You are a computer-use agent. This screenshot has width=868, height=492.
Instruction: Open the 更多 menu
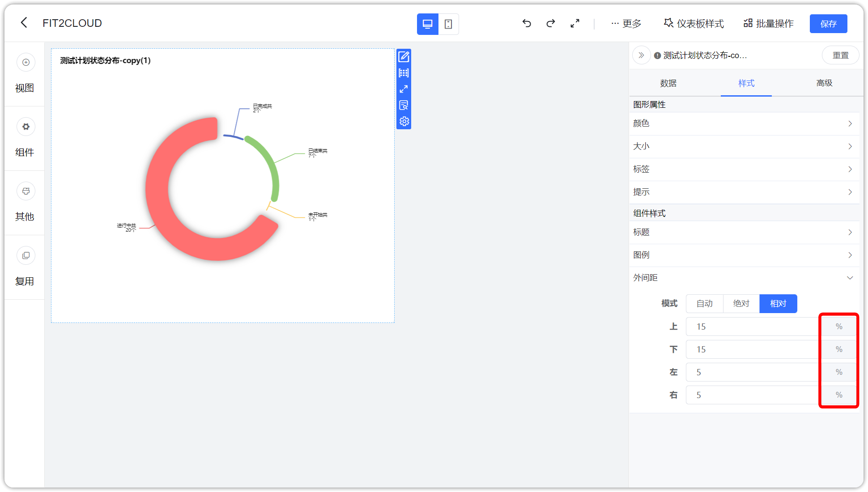pyautogui.click(x=626, y=24)
